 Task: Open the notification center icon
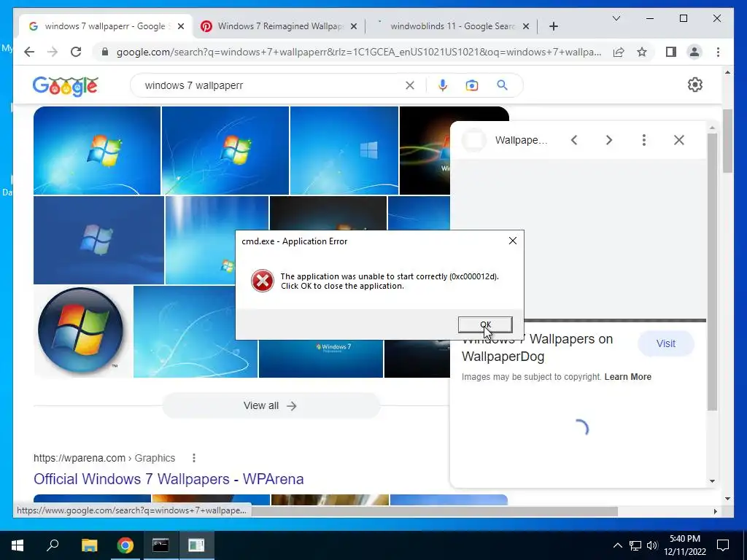pos(723,545)
